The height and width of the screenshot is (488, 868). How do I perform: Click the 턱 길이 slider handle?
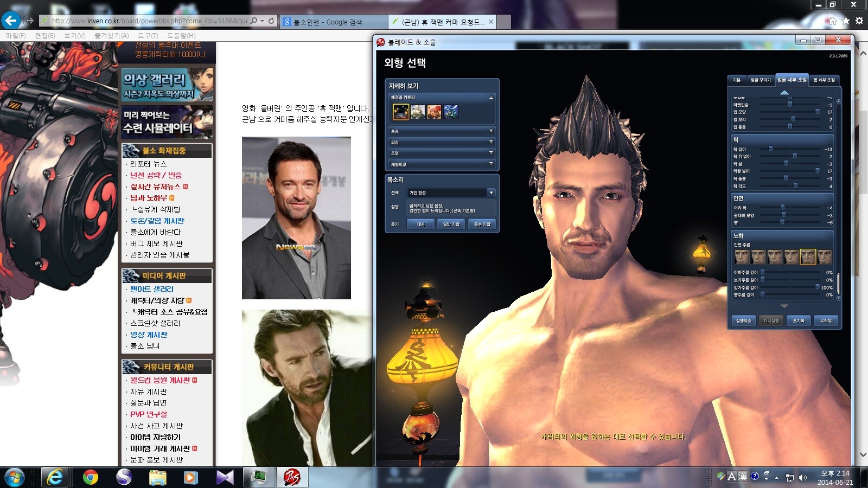click(x=770, y=149)
